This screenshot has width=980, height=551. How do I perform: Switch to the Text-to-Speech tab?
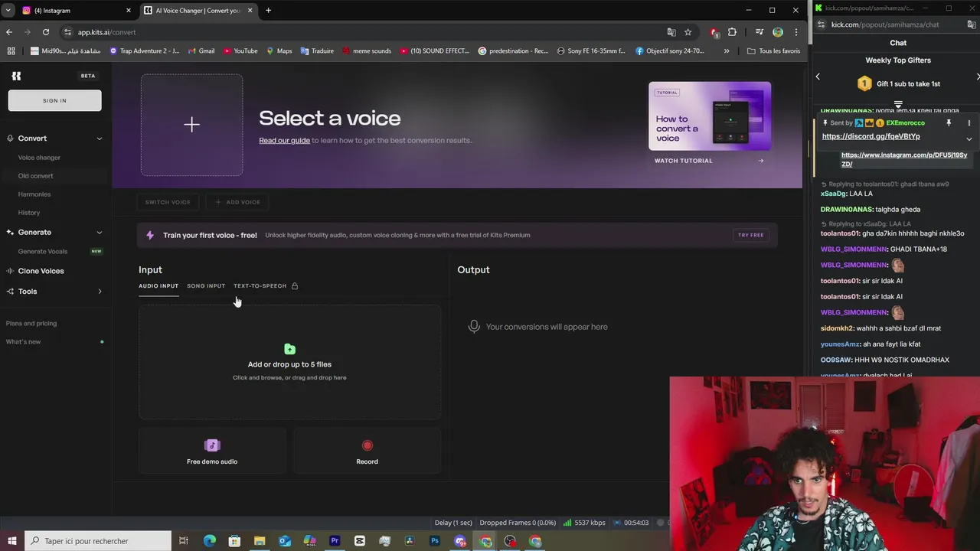[260, 286]
